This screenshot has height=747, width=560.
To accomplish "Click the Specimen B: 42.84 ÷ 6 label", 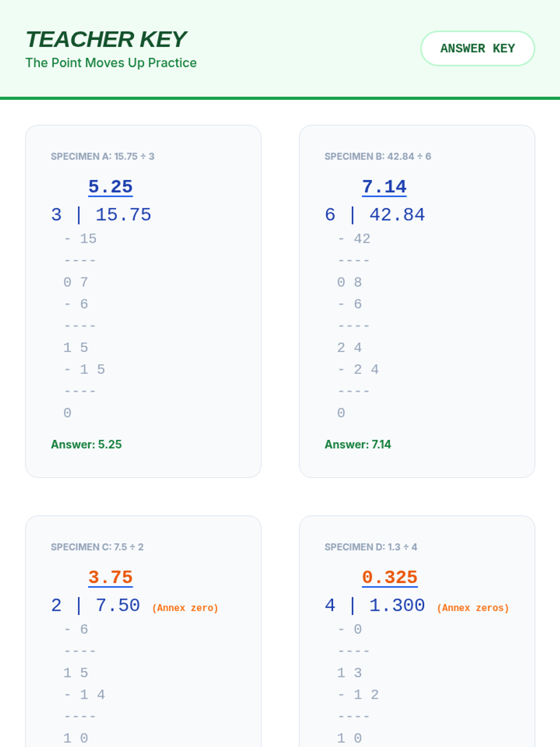I will pyautogui.click(x=378, y=156).
